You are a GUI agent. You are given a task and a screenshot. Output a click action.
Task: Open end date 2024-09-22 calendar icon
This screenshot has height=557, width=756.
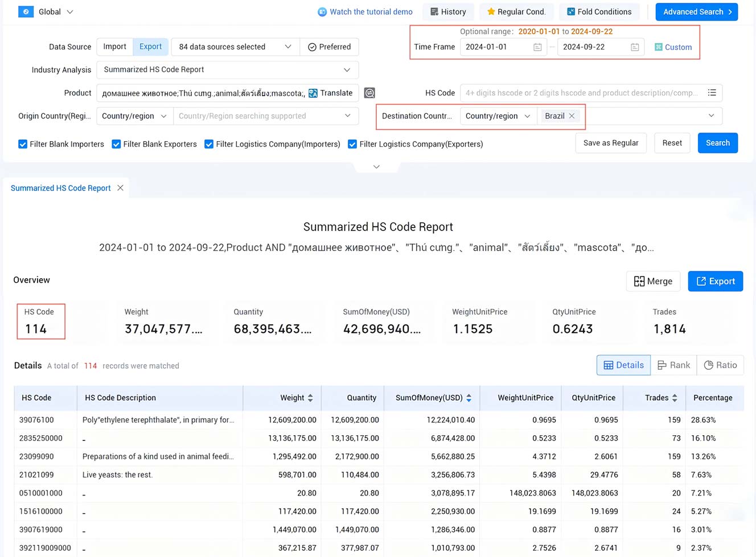pos(635,47)
